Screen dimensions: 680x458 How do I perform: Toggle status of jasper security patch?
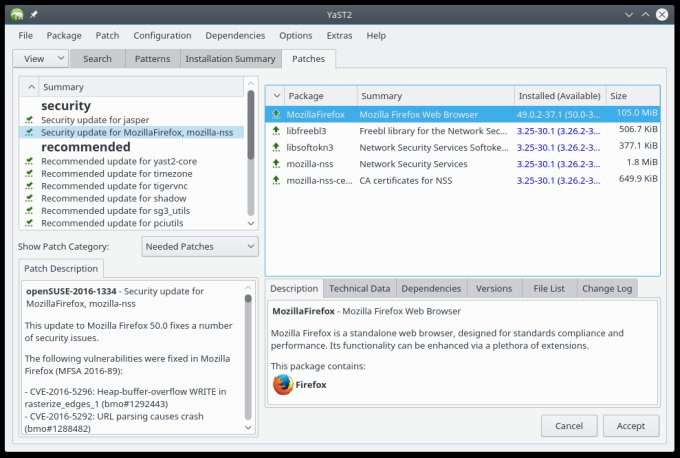[x=29, y=120]
